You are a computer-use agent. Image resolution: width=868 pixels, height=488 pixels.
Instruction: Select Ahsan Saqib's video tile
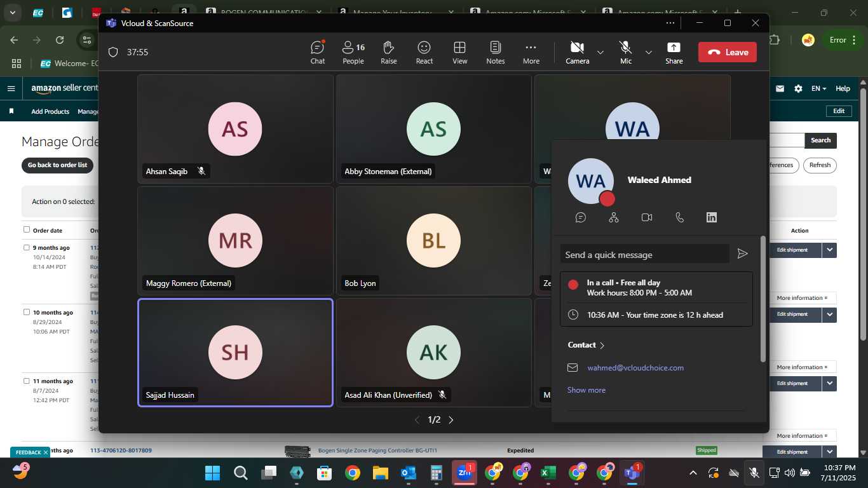[x=236, y=129]
